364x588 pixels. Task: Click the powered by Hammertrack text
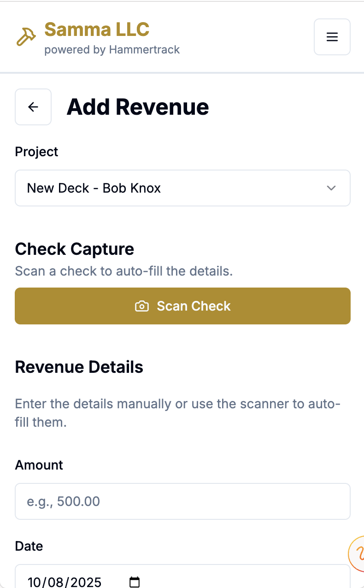tap(112, 50)
